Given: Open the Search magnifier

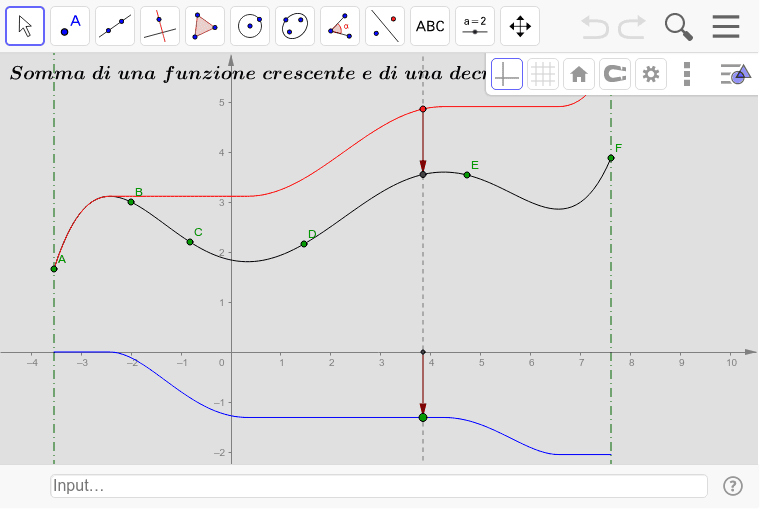Looking at the screenshot, I should pyautogui.click(x=679, y=27).
